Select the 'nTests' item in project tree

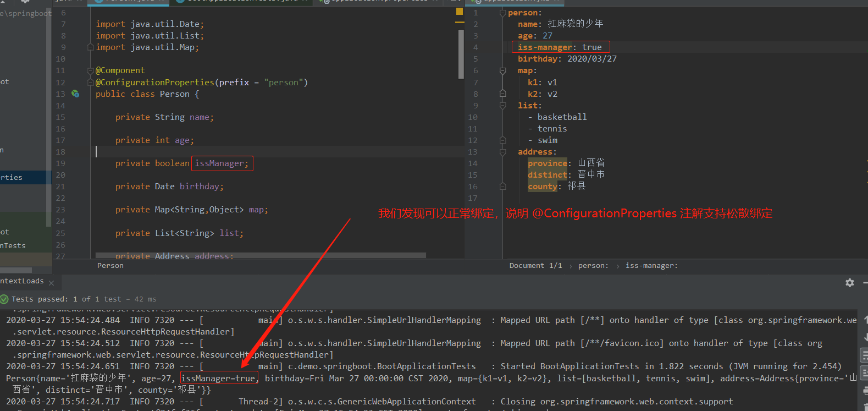13,246
